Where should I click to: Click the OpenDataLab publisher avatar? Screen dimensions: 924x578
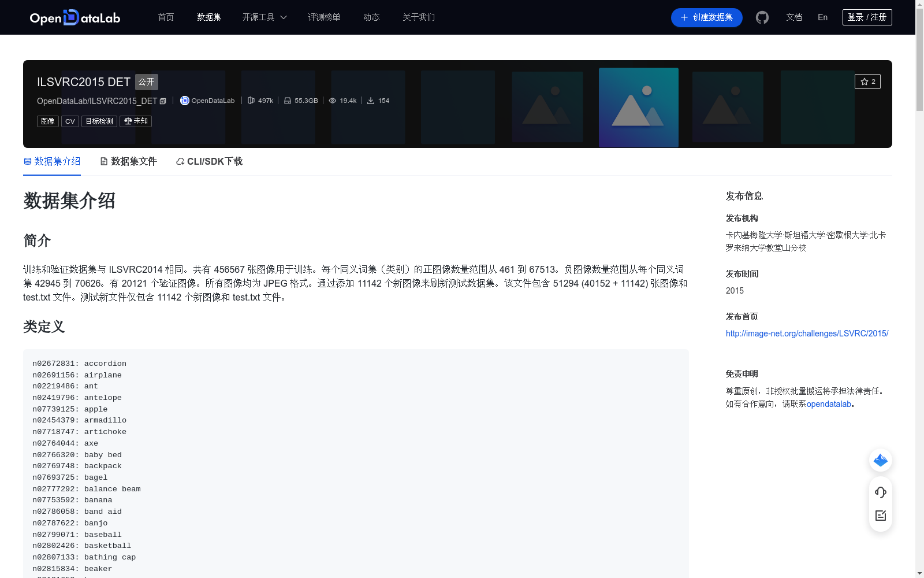coord(185,101)
